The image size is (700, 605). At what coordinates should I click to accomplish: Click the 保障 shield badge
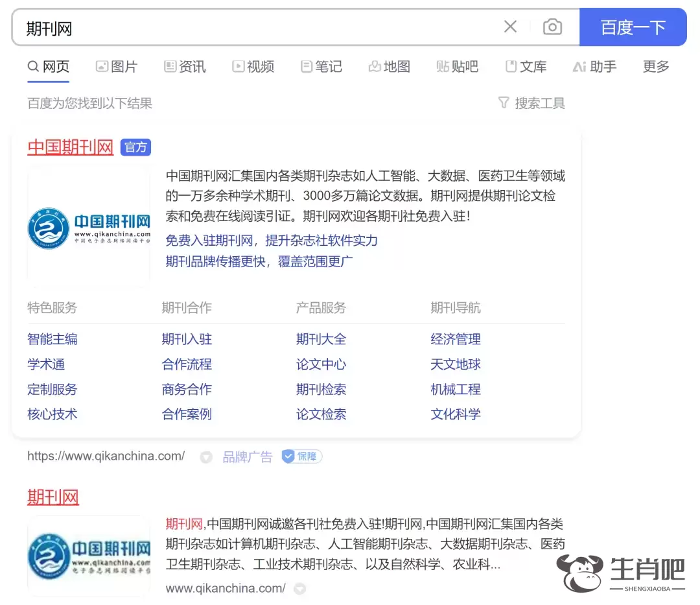coord(302,457)
